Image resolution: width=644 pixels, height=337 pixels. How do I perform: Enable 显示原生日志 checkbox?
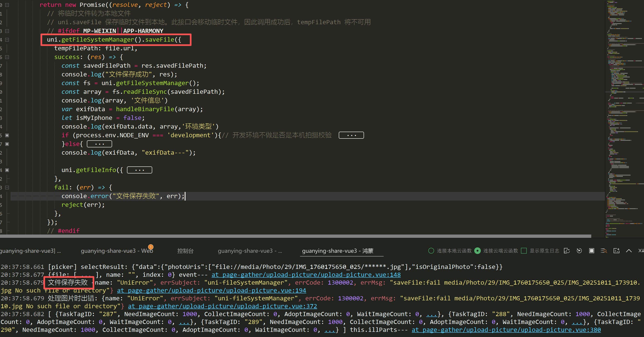click(x=524, y=251)
